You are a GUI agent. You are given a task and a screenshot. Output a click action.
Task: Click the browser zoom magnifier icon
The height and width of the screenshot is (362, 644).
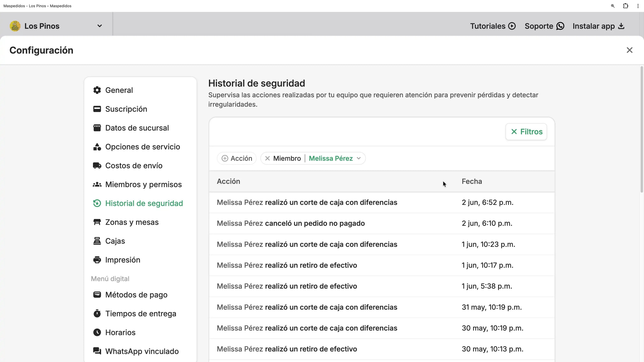[x=613, y=6]
